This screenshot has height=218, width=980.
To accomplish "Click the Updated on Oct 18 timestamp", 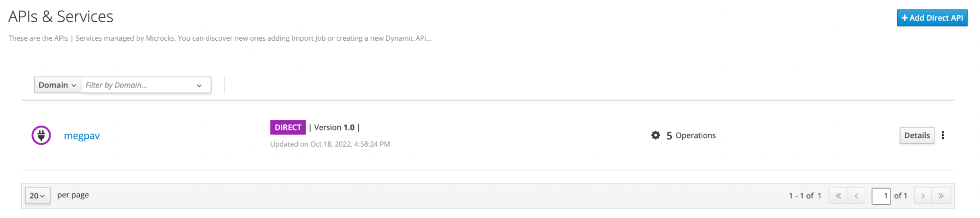I will (330, 144).
